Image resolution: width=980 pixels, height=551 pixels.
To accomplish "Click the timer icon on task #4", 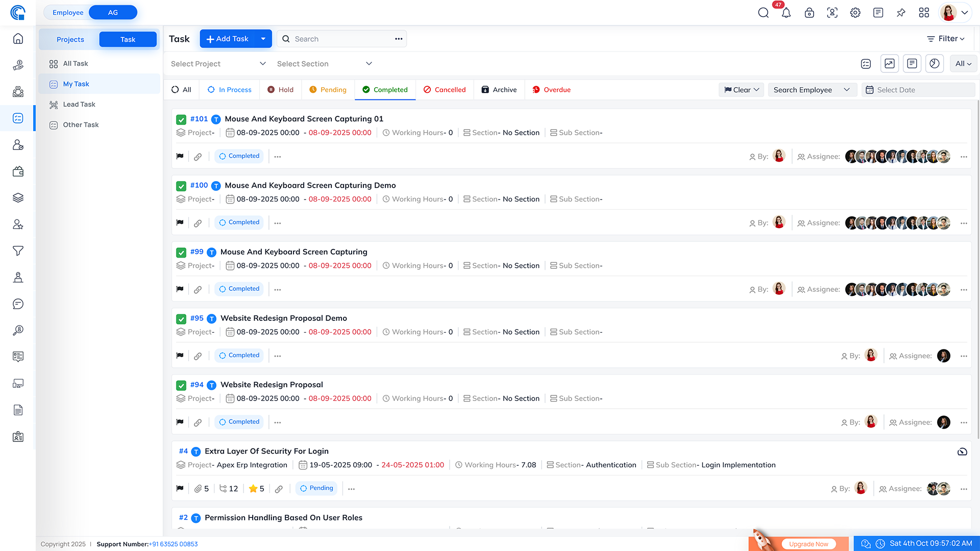I will click(962, 452).
